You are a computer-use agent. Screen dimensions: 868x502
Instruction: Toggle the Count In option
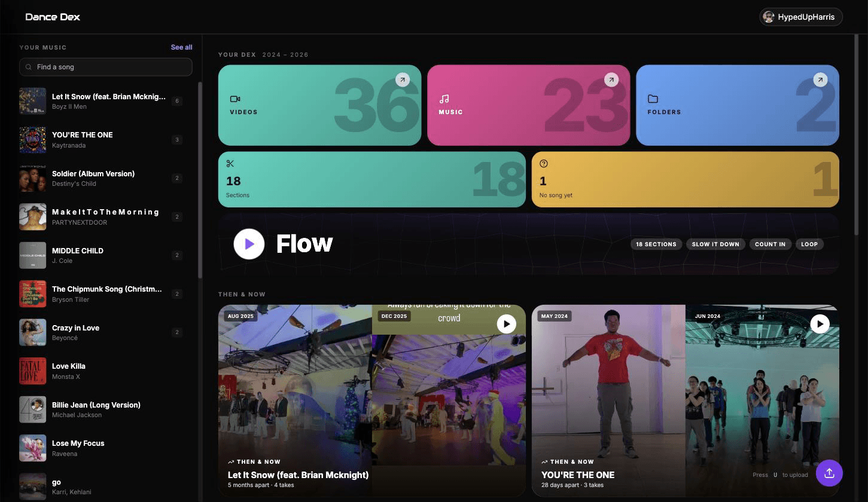(x=770, y=244)
